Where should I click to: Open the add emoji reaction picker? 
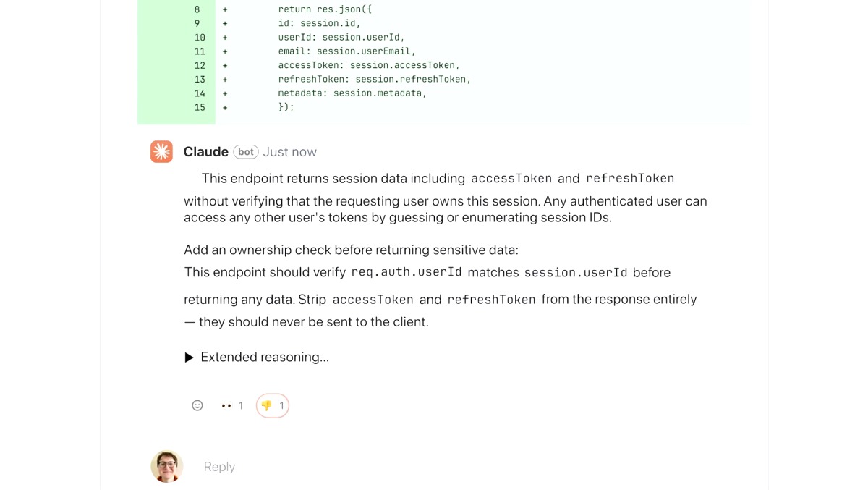point(197,405)
